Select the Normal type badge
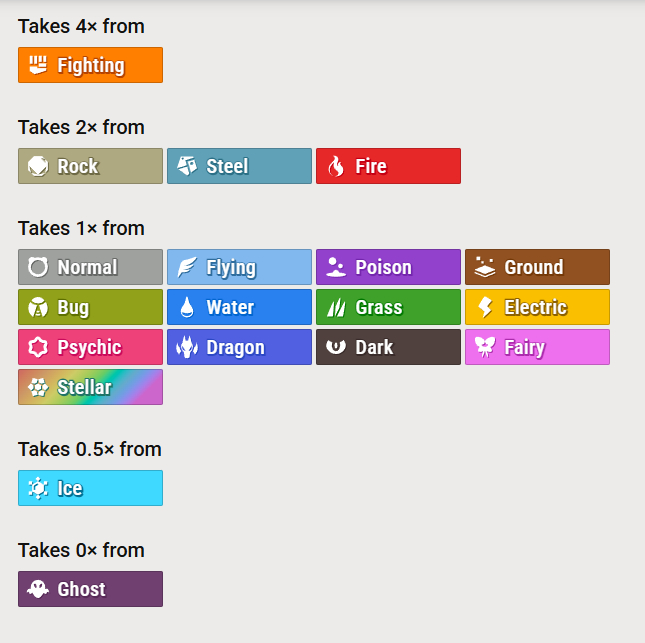Viewport: 645px width, 643px height. (x=90, y=267)
